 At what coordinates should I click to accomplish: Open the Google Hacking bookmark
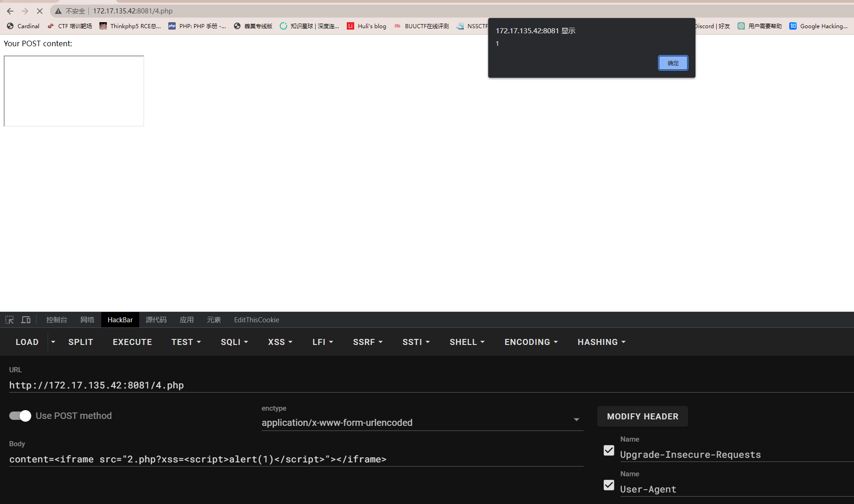coord(818,26)
